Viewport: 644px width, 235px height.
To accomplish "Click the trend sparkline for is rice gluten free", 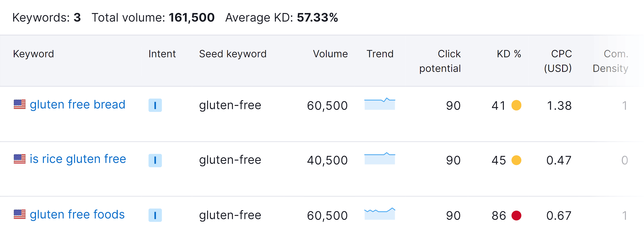I will [x=379, y=159].
